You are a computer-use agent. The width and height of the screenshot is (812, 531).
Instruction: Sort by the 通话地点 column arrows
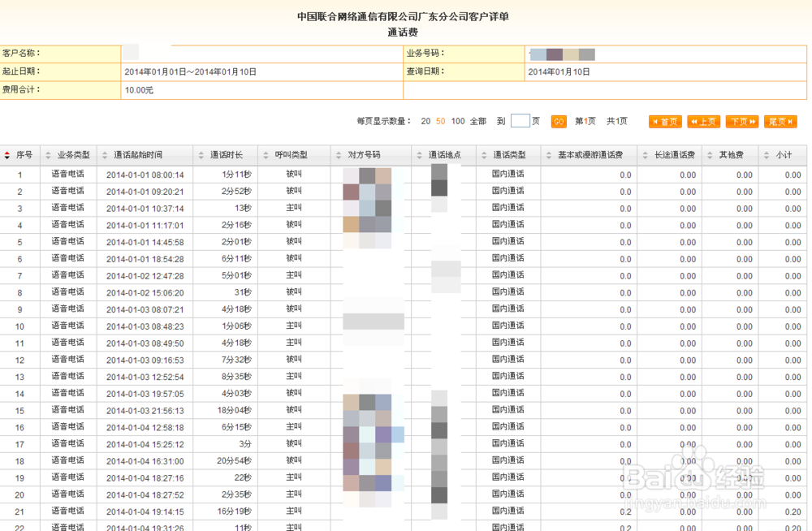pos(420,155)
